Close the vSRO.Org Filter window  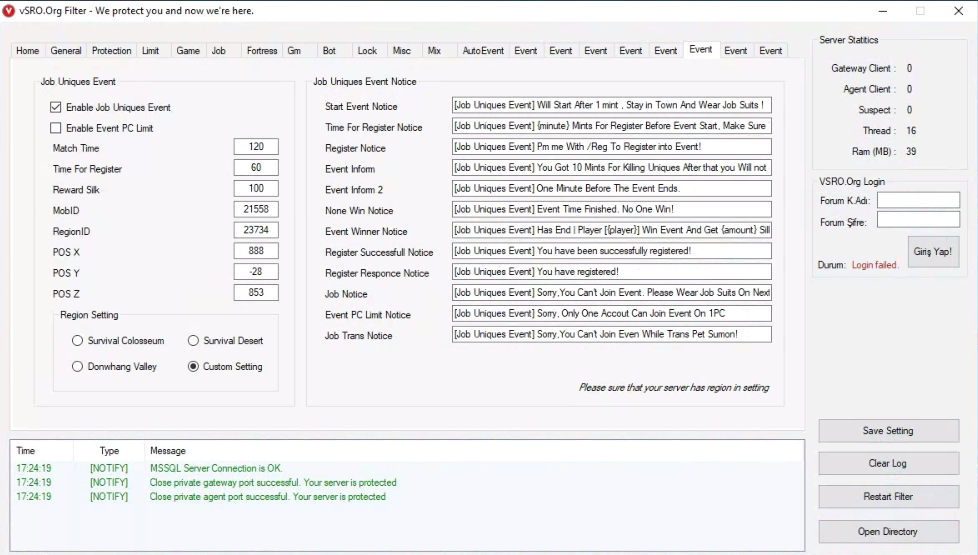(959, 11)
